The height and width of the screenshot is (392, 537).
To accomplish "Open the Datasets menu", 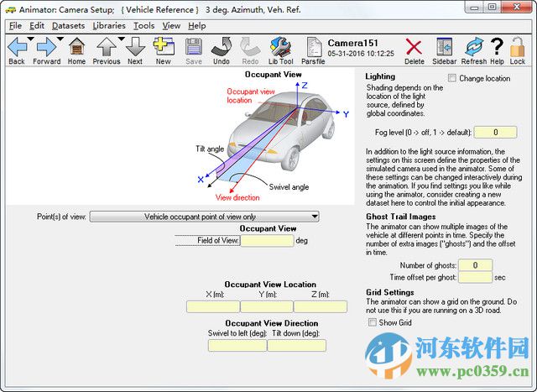I will 69,26.
